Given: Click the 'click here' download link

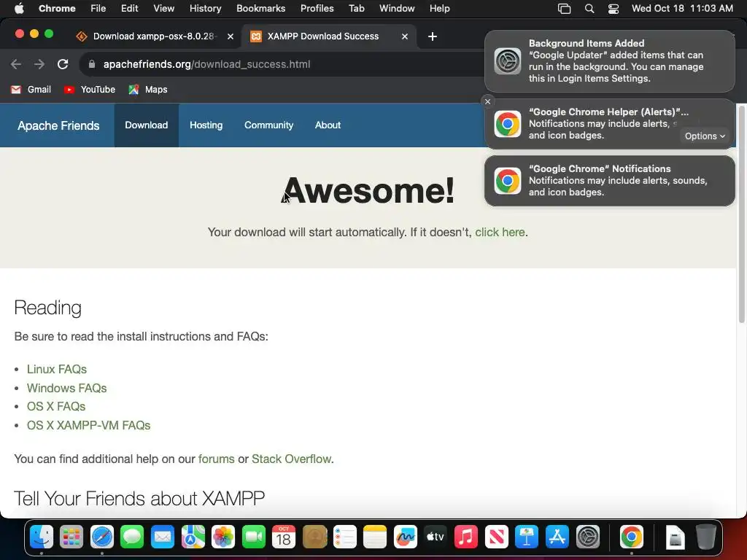Looking at the screenshot, I should pyautogui.click(x=500, y=232).
